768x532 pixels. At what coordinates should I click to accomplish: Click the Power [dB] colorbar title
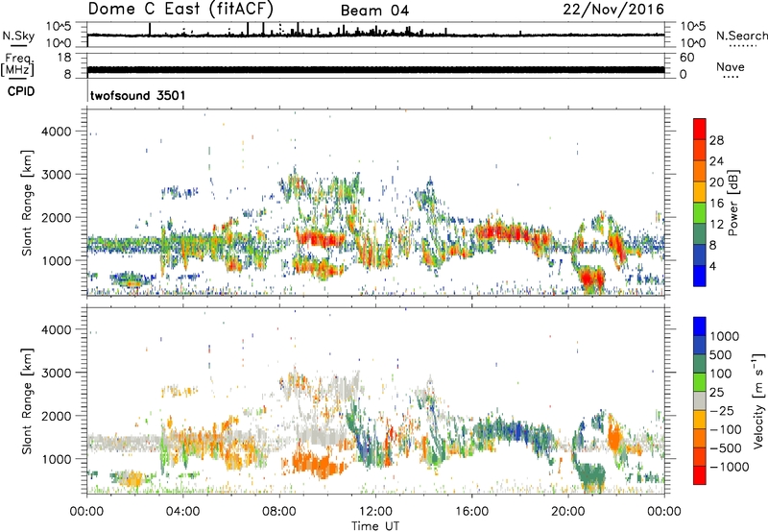click(732, 203)
